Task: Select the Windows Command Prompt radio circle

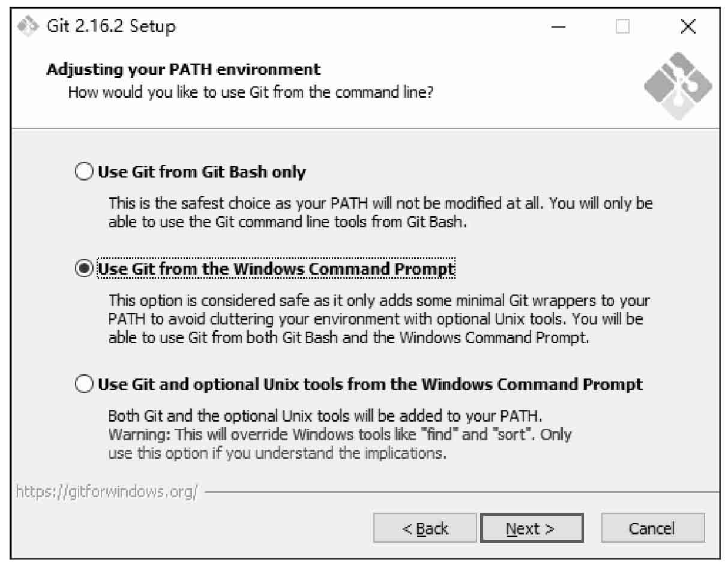Action: [85, 269]
